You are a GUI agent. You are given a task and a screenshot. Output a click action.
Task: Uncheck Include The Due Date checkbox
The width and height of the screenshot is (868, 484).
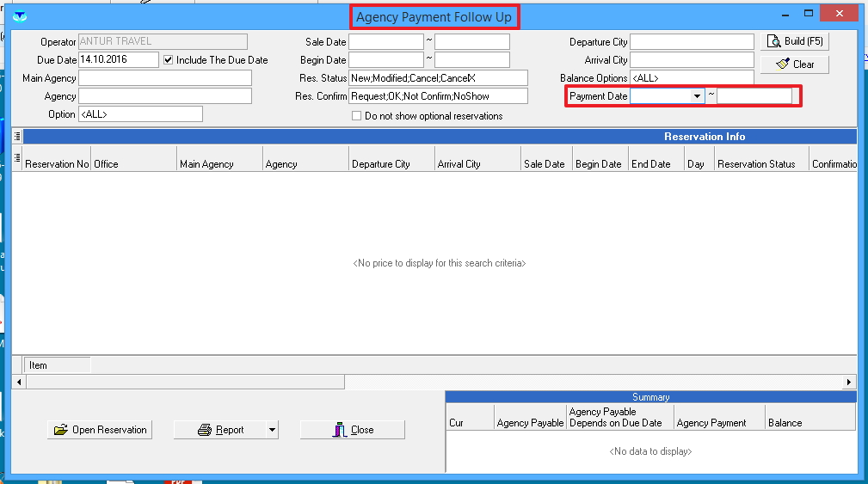[x=169, y=60]
